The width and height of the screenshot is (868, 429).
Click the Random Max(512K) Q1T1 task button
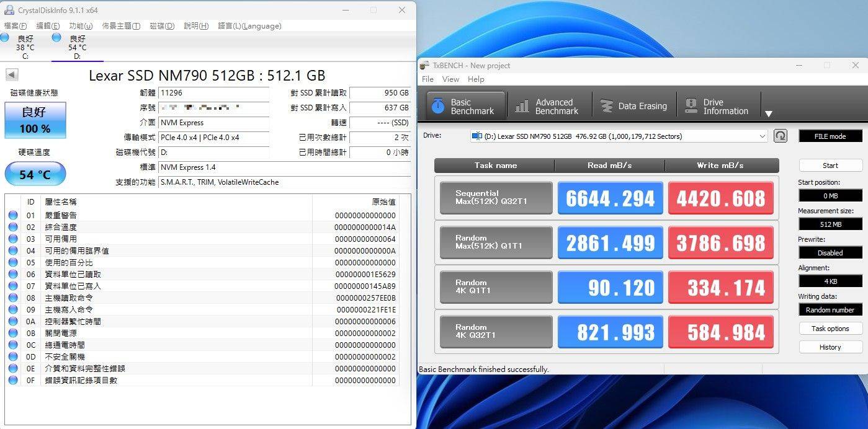(496, 242)
